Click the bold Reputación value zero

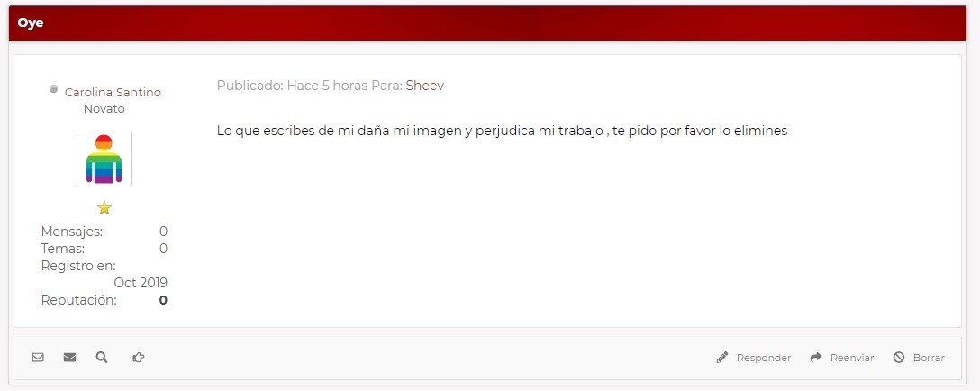(163, 300)
